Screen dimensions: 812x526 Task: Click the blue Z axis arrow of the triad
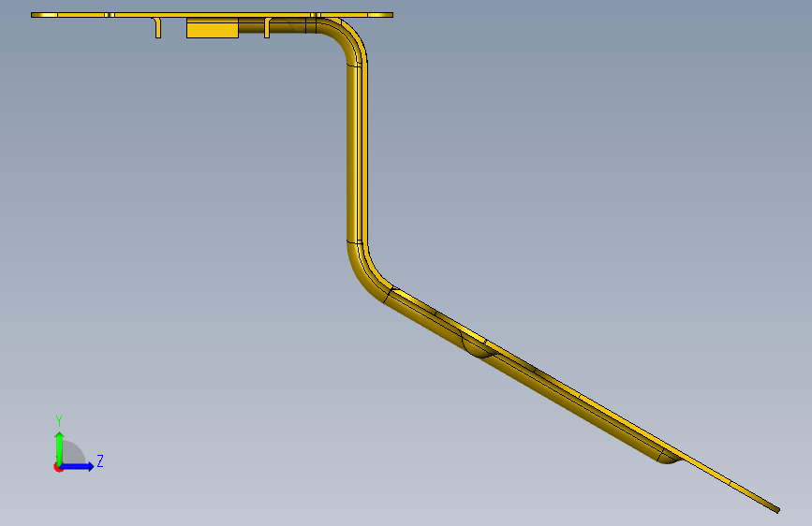(x=78, y=466)
